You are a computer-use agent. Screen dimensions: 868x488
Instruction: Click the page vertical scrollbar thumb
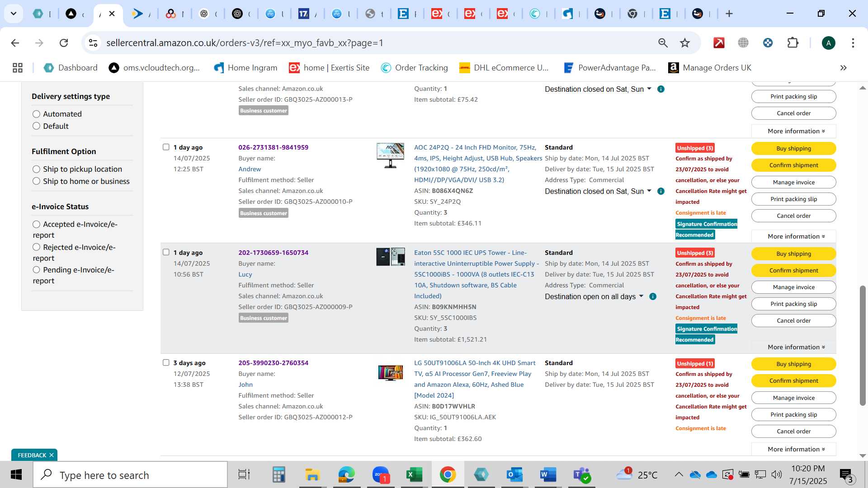[863, 345]
